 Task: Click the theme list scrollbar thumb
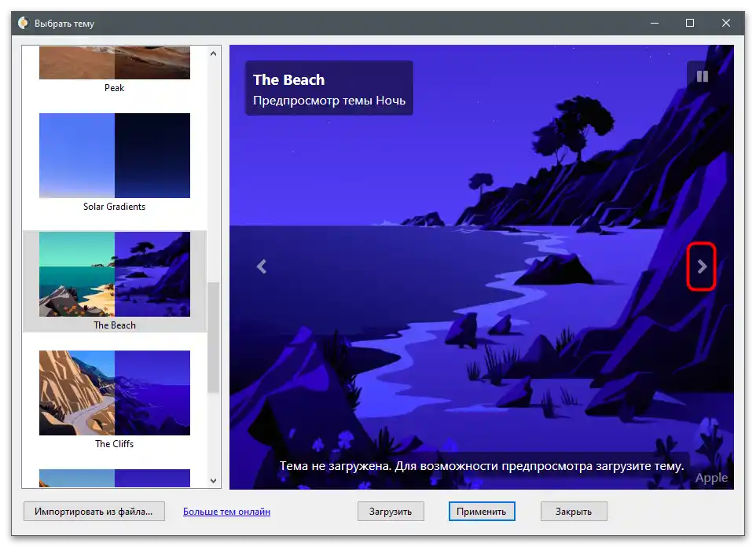(x=213, y=338)
